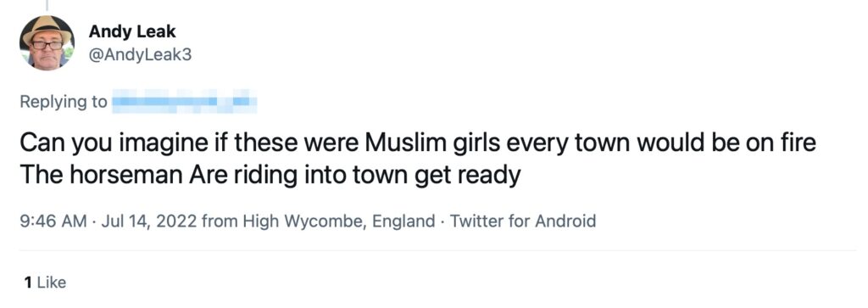Click the blurred replied-to username

click(x=184, y=103)
